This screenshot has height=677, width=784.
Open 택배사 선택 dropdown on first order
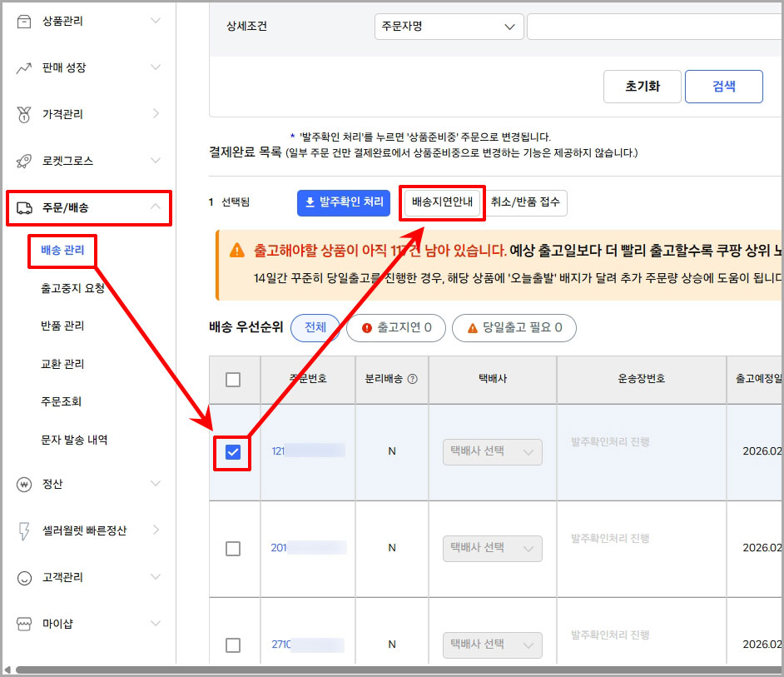(492, 451)
